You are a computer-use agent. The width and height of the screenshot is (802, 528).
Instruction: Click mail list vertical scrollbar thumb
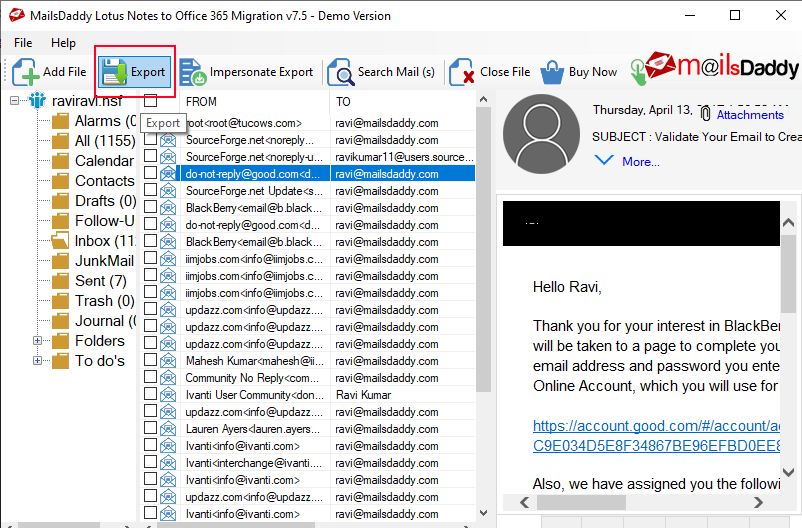[x=483, y=251]
